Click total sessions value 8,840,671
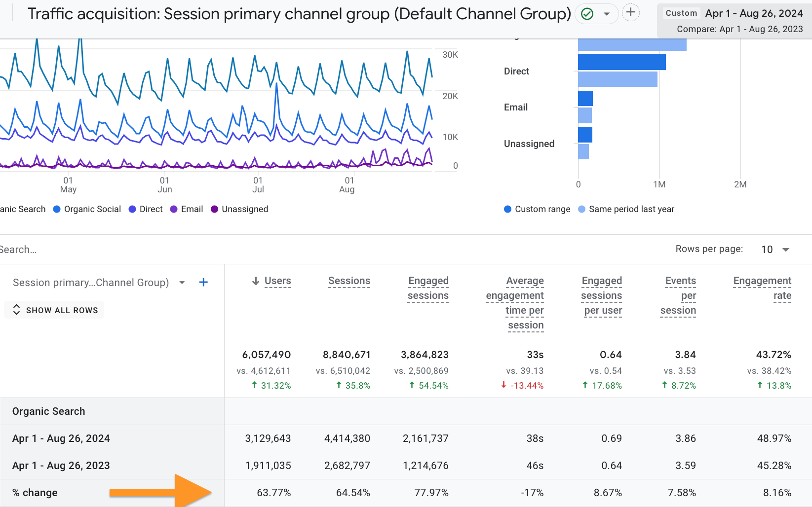 pyautogui.click(x=347, y=355)
